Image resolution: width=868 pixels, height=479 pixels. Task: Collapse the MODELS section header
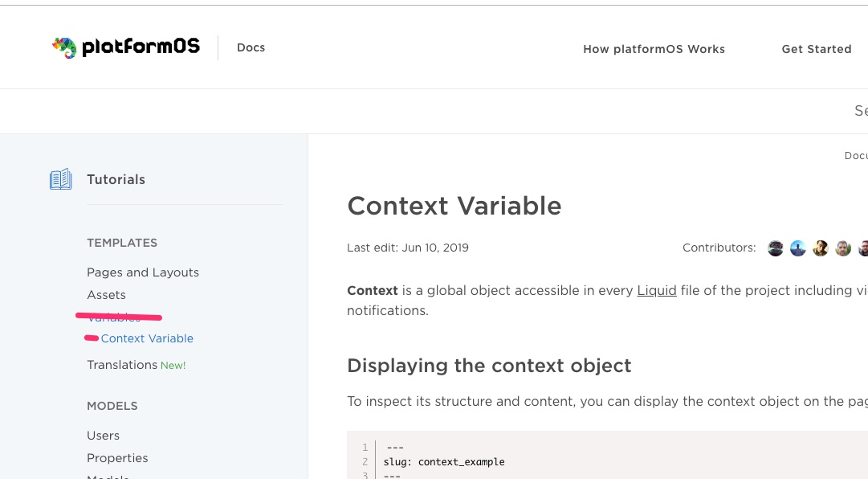pyautogui.click(x=112, y=406)
